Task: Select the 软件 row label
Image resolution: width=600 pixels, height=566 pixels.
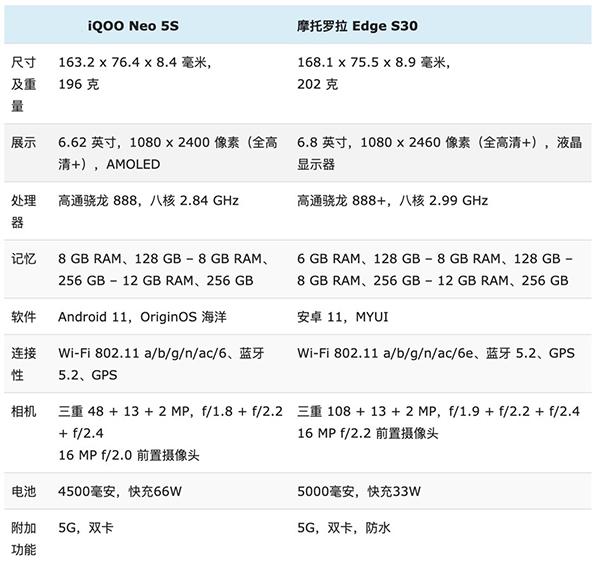Action: [23, 317]
